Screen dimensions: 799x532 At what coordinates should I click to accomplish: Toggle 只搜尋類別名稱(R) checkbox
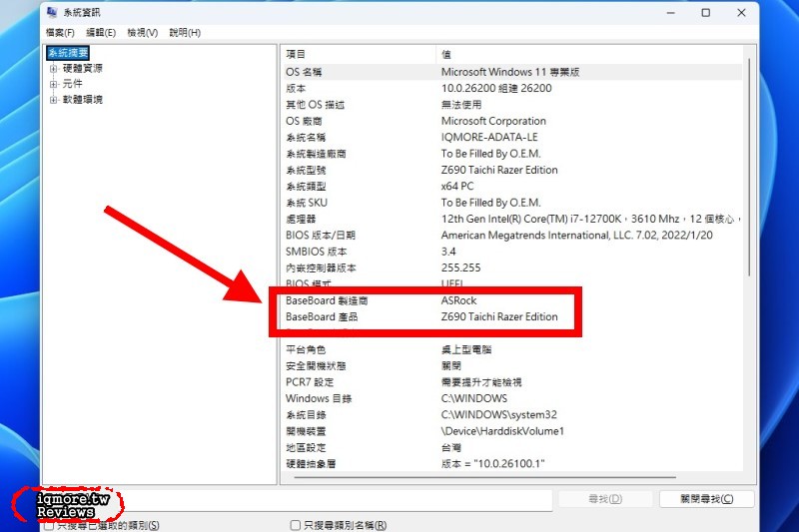[296, 525]
